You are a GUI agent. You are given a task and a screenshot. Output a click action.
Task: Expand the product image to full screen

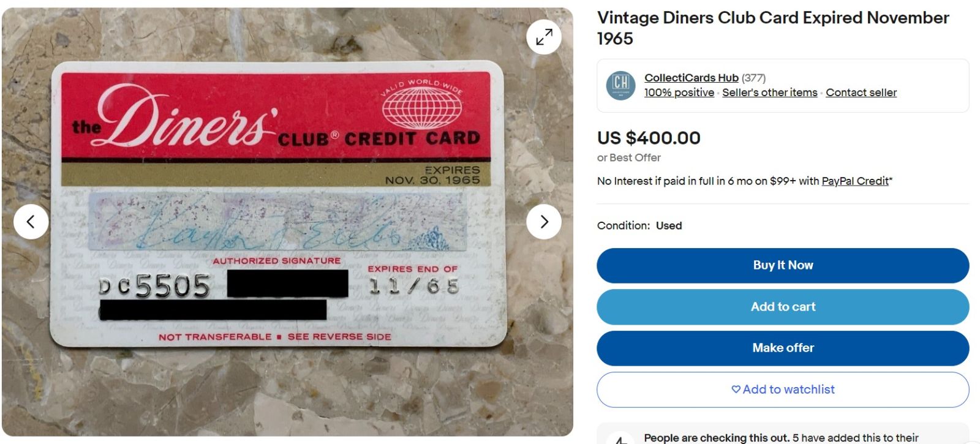(x=544, y=37)
